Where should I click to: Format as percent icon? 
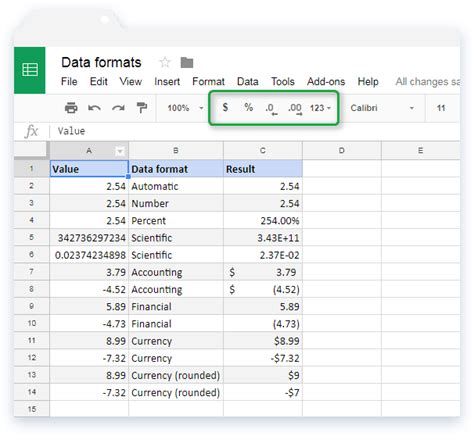248,107
